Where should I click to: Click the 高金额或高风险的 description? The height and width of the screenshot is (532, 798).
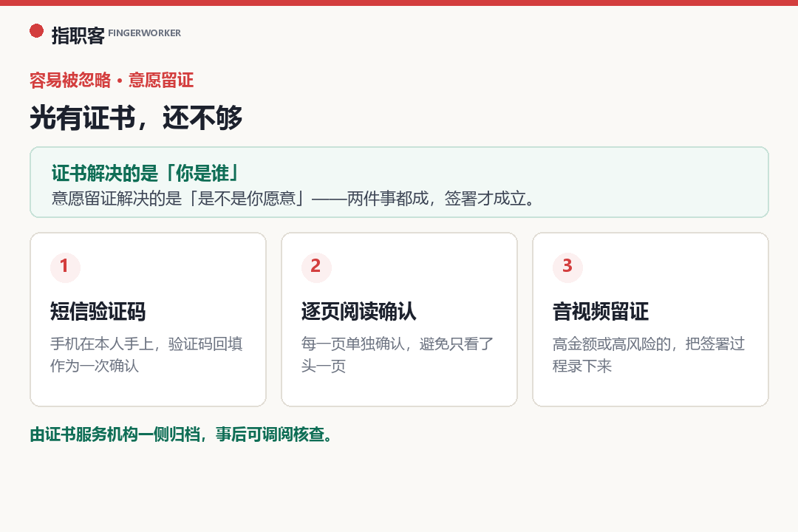pos(649,355)
